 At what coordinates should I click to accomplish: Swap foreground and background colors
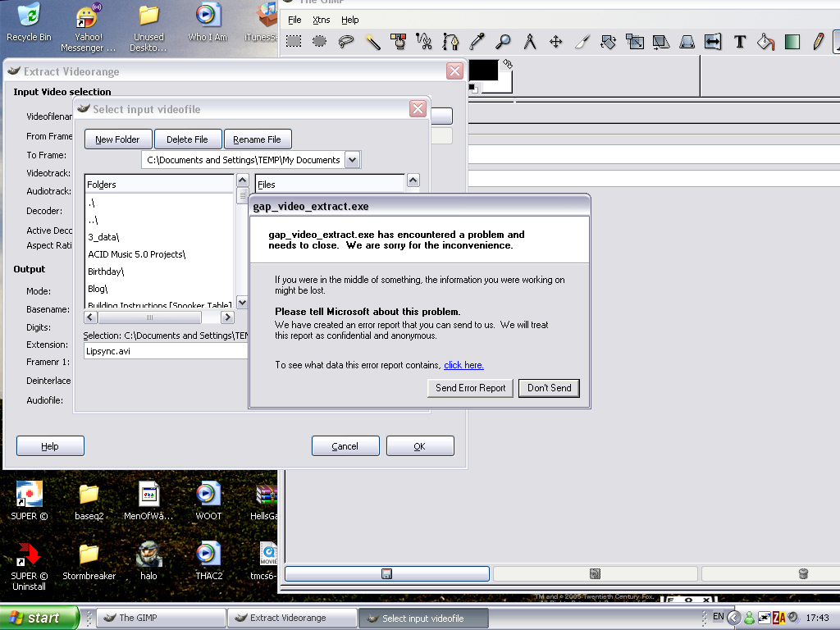coord(507,64)
